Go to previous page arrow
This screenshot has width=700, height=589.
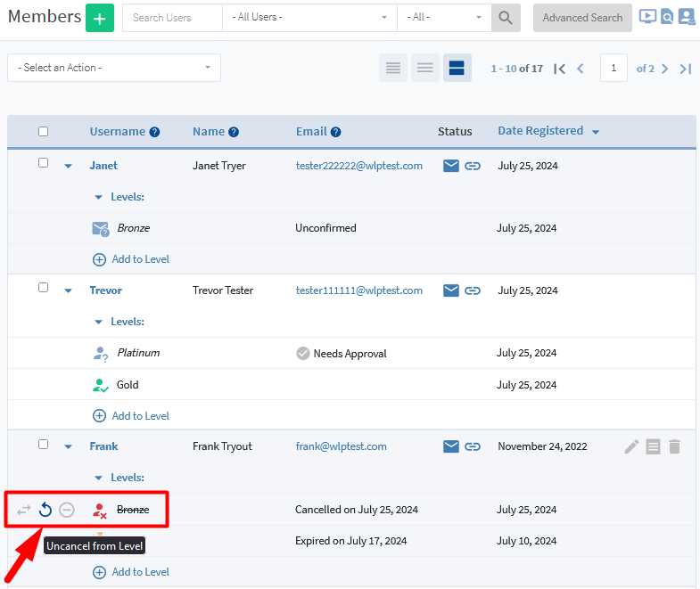581,69
